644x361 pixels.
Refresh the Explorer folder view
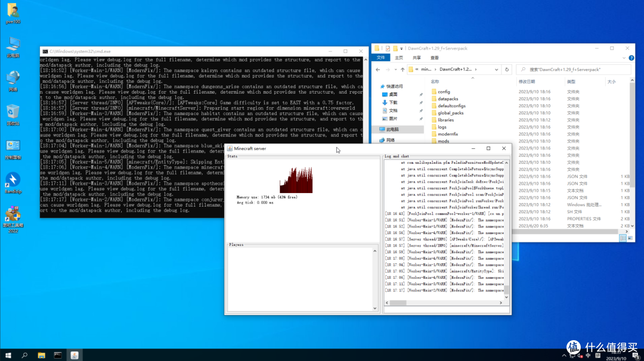coord(507,69)
